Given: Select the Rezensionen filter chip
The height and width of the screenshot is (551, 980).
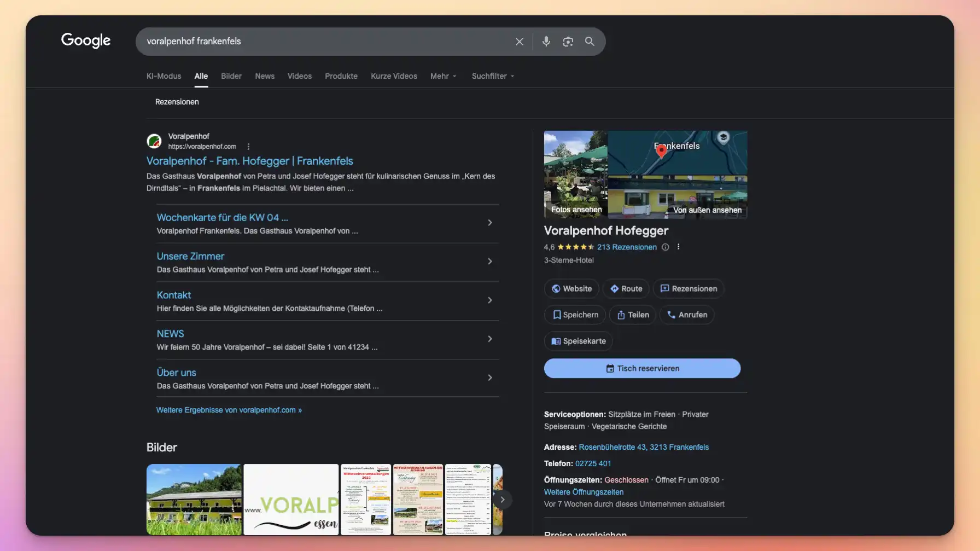Looking at the screenshot, I should 177,102.
